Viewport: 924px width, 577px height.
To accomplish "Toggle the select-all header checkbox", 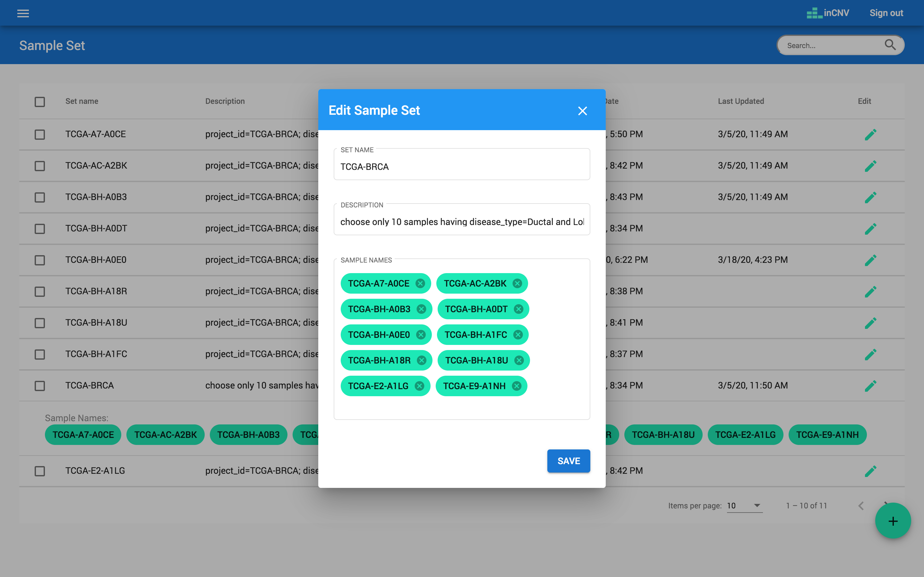I will (x=40, y=102).
